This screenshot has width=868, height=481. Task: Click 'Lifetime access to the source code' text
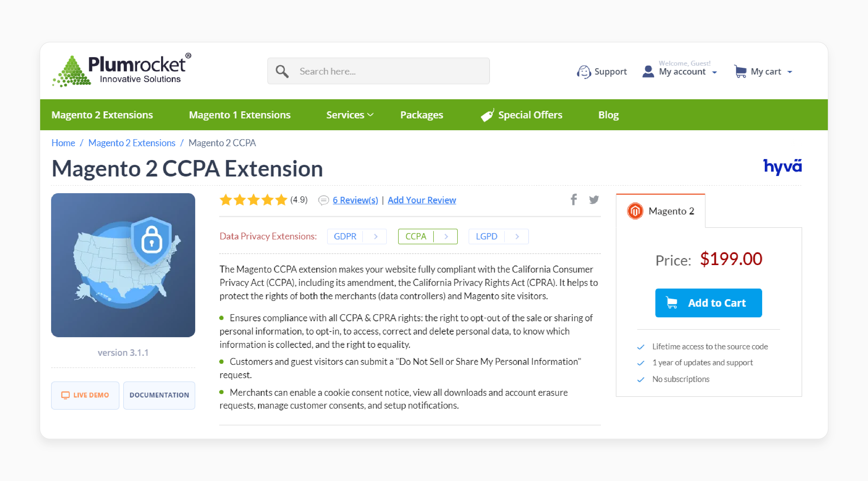click(x=710, y=347)
